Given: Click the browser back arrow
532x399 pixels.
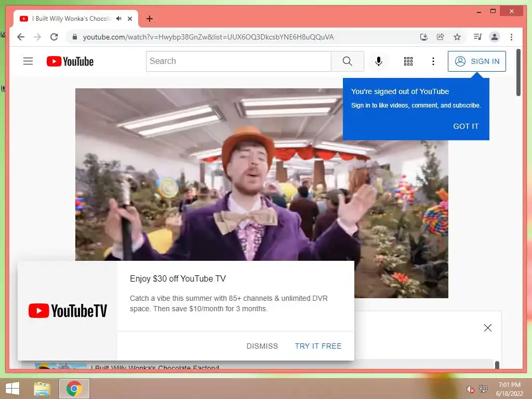Looking at the screenshot, I should click(21, 37).
